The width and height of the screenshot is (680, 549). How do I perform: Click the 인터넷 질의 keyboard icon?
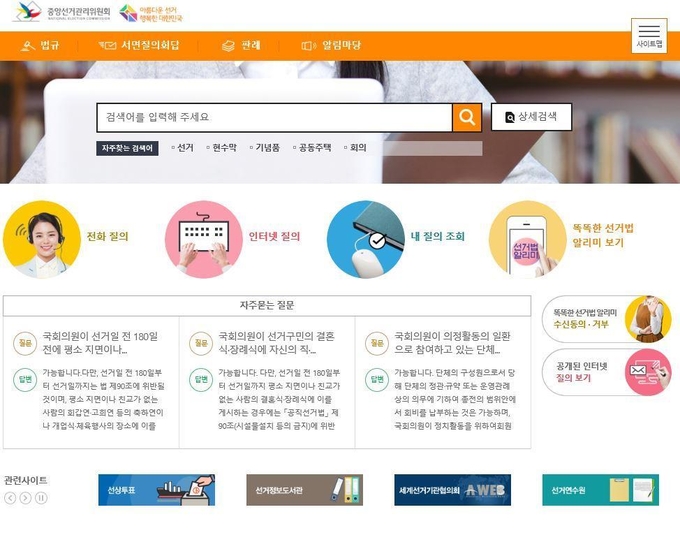(203, 239)
